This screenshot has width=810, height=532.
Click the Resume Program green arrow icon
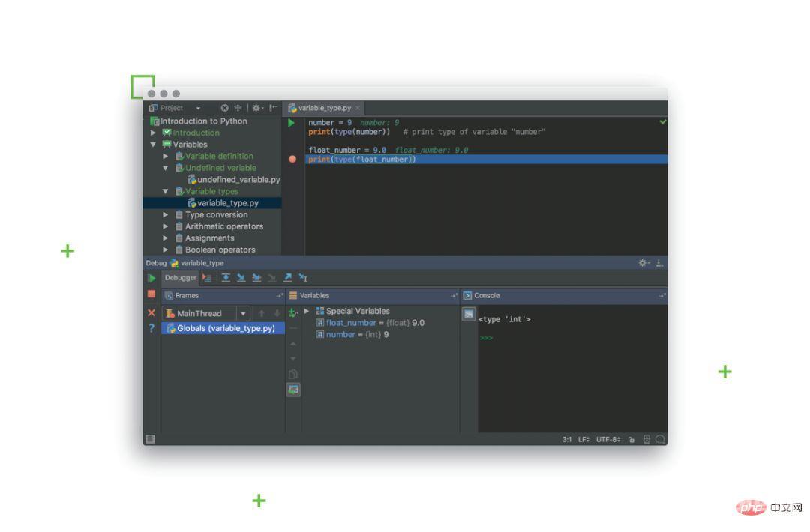tap(152, 277)
